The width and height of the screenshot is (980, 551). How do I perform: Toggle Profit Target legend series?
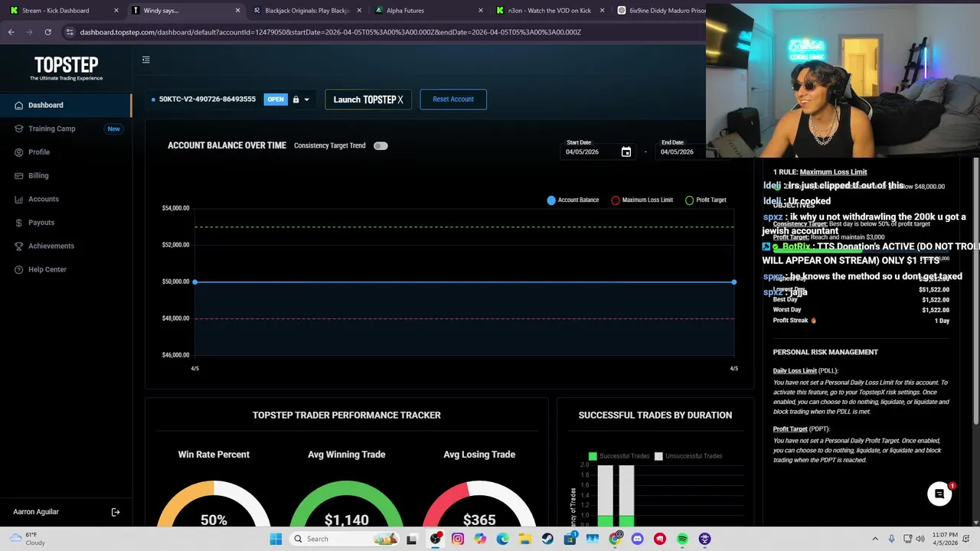click(705, 200)
